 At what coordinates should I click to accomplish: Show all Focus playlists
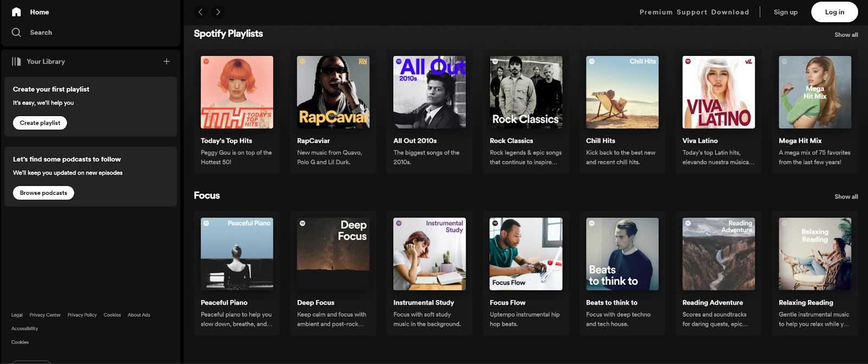[x=846, y=196]
